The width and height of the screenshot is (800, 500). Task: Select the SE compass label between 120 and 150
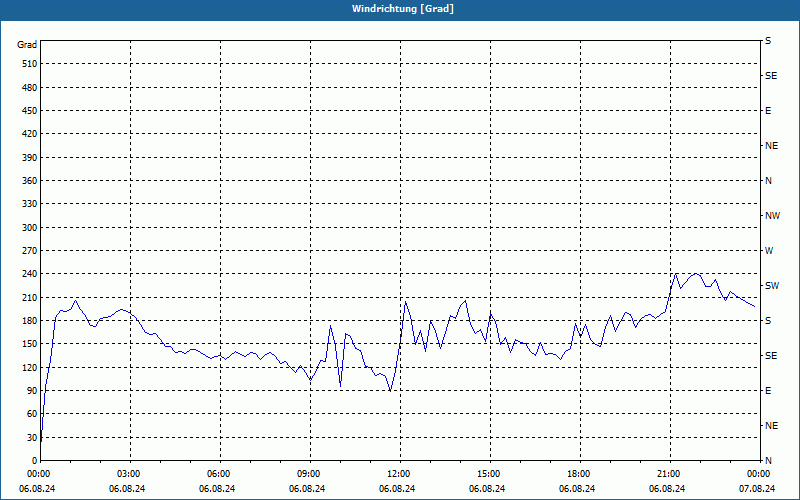(771, 356)
